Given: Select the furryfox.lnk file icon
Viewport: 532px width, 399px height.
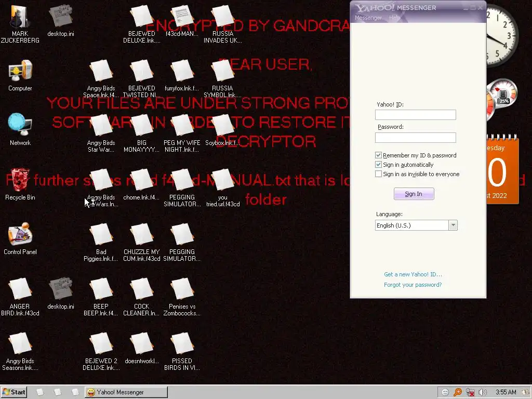Looking at the screenshot, I should click(x=182, y=75).
